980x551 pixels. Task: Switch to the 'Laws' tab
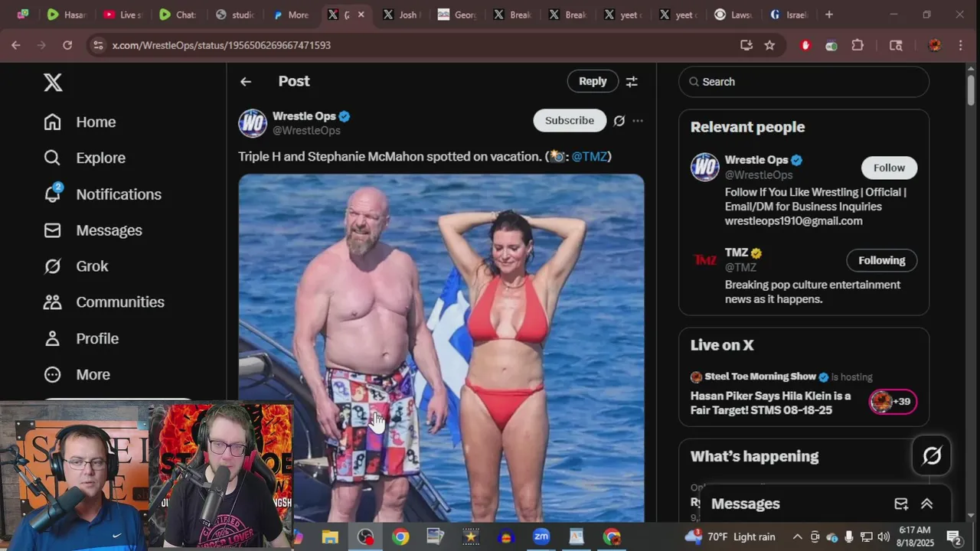(x=732, y=15)
